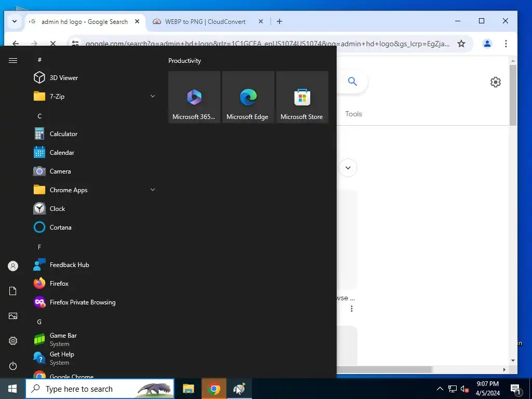Open the taskbar clock and date
This screenshot has width=532, height=399.
click(x=487, y=389)
